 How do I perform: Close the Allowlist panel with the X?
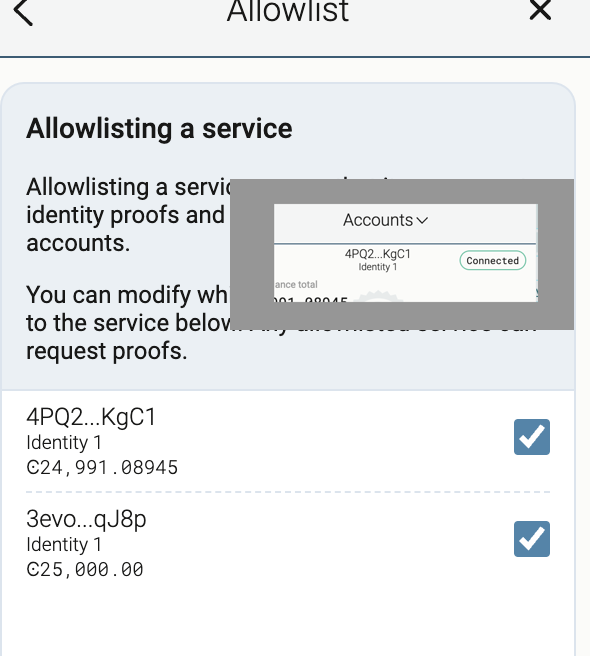(x=540, y=9)
